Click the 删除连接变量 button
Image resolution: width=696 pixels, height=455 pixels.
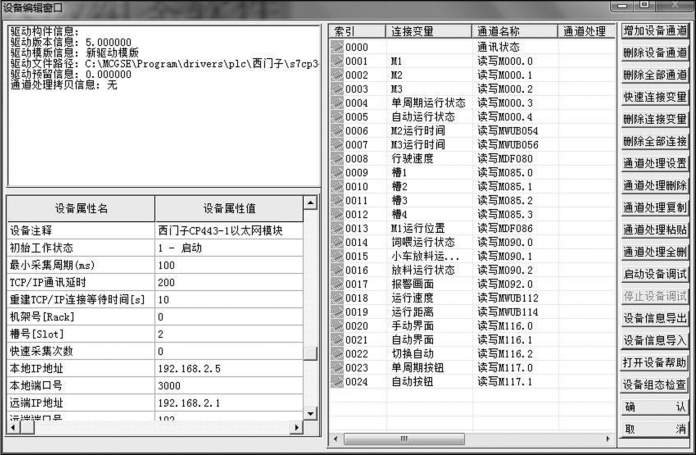click(x=655, y=119)
